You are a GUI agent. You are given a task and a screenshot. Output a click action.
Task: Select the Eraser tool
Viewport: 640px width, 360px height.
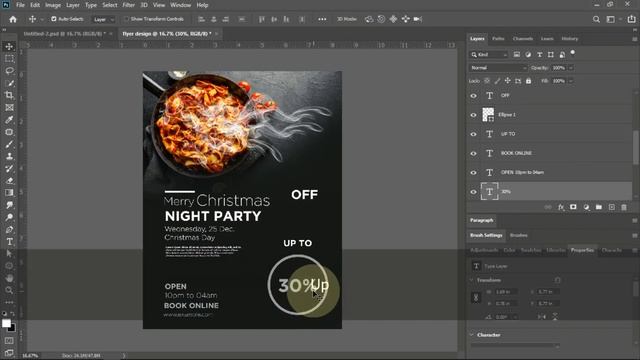(x=9, y=180)
